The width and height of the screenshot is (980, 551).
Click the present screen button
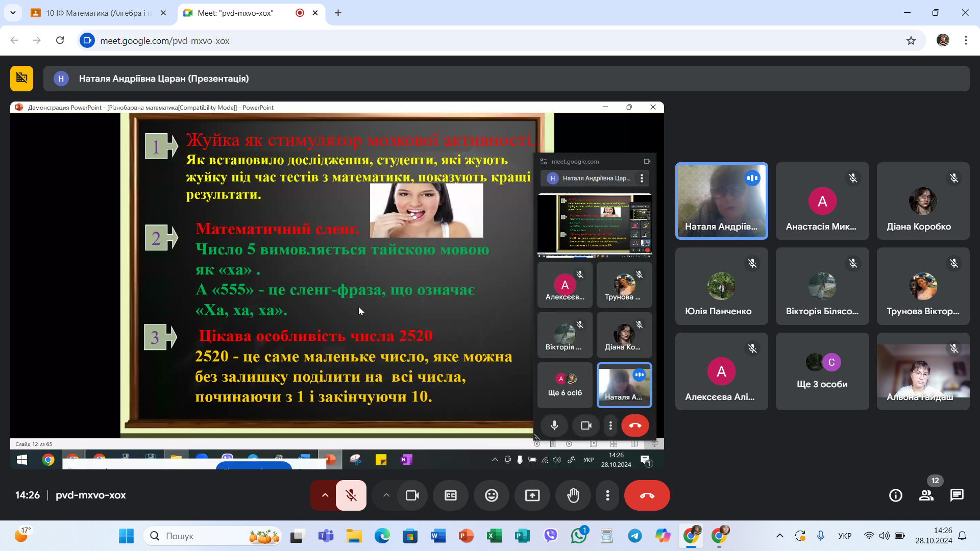click(532, 495)
